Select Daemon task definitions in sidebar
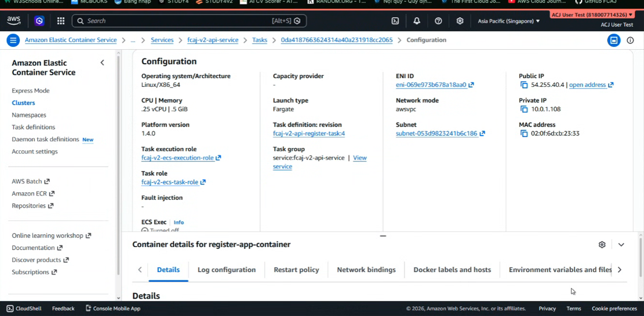The width and height of the screenshot is (644, 316). [45, 139]
